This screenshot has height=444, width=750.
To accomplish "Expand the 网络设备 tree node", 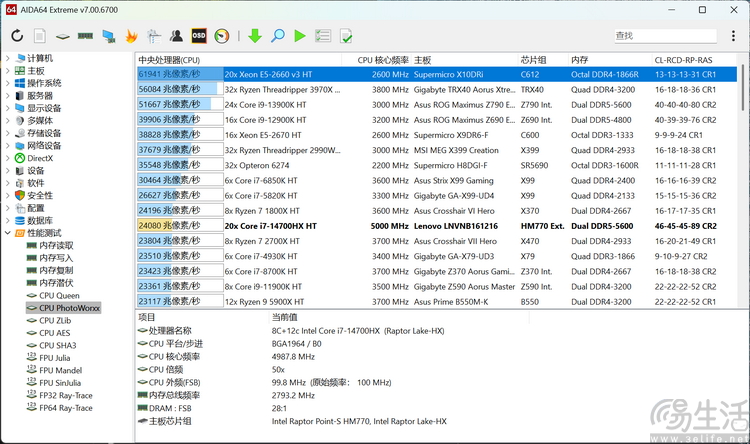I will (x=8, y=145).
